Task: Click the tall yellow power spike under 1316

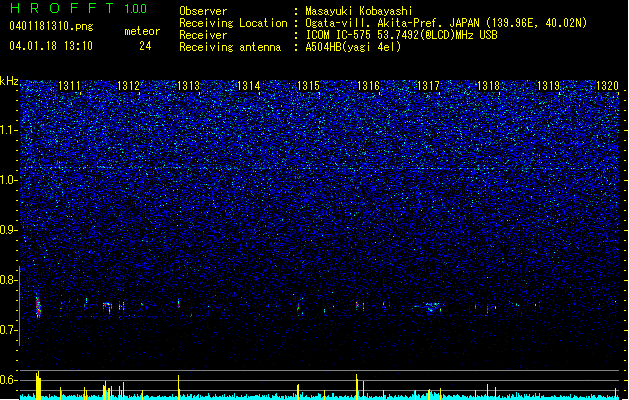Action: click(x=357, y=387)
